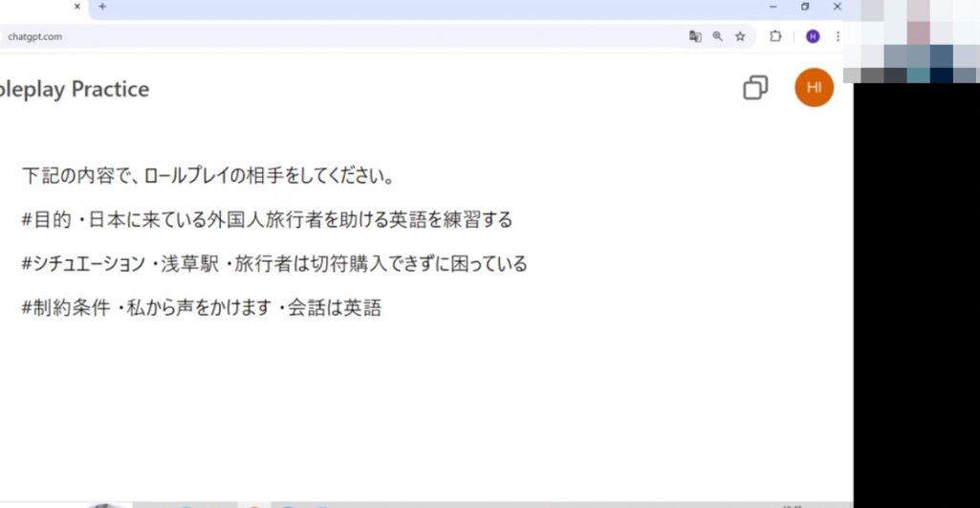Bookmark this page with the star icon
Screen dimensions: 980x508
[740, 36]
